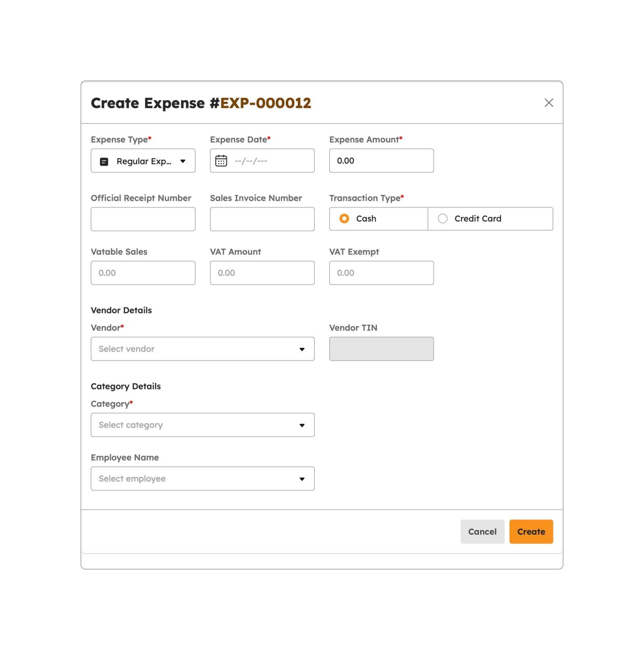
Task: Click the Transaction Type label
Action: (x=366, y=198)
